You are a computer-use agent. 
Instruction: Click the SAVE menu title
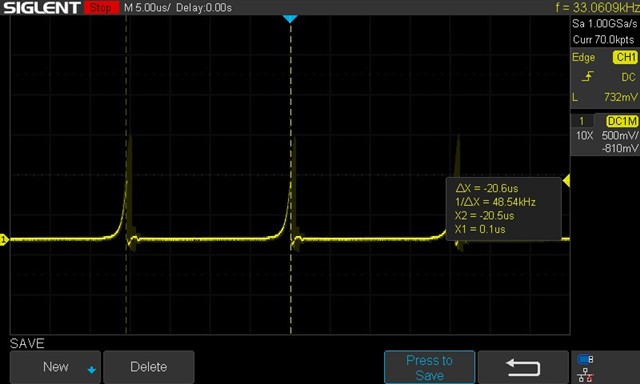click(27, 344)
